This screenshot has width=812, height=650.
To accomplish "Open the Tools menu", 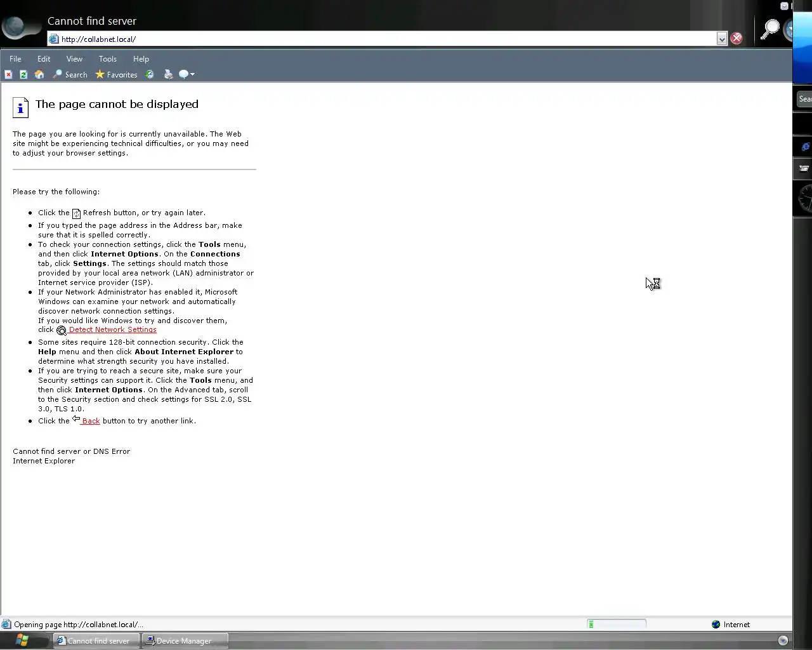I will pyautogui.click(x=108, y=59).
